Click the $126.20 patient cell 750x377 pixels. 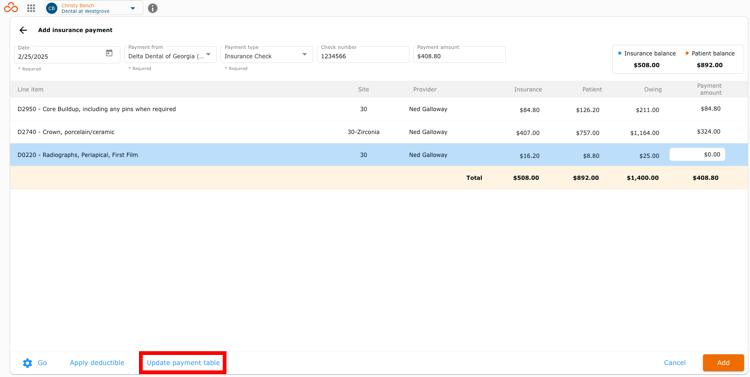pyautogui.click(x=588, y=110)
